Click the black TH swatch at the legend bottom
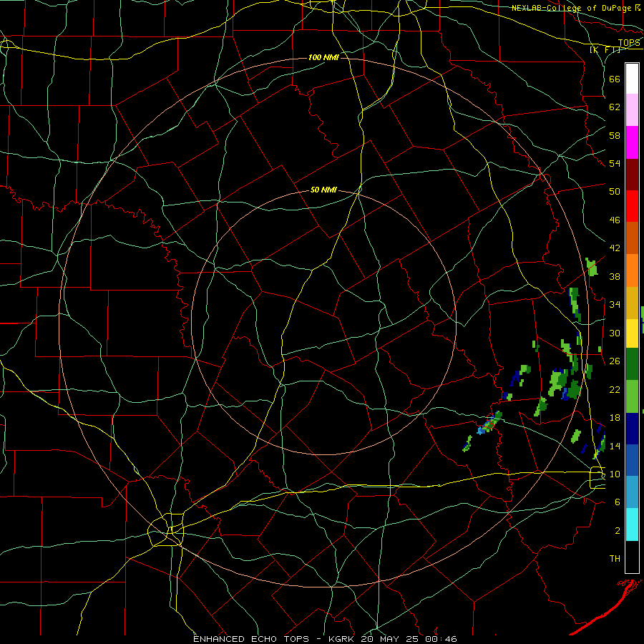 point(632,557)
